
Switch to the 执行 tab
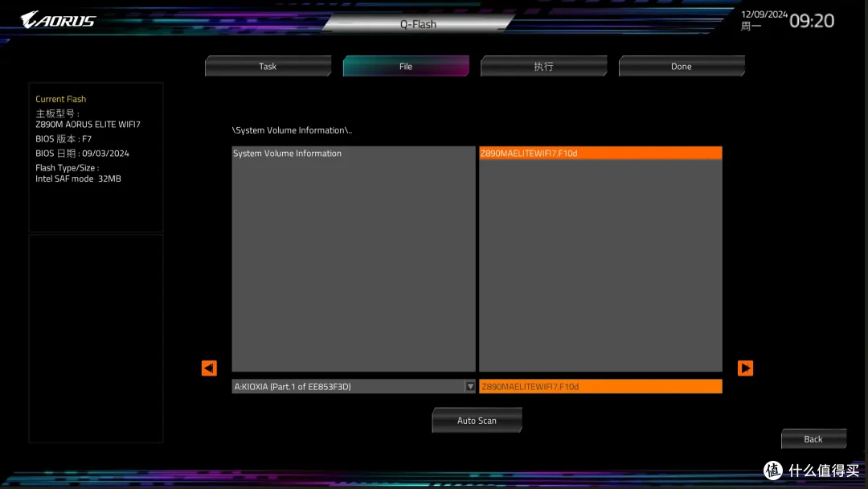tap(543, 67)
